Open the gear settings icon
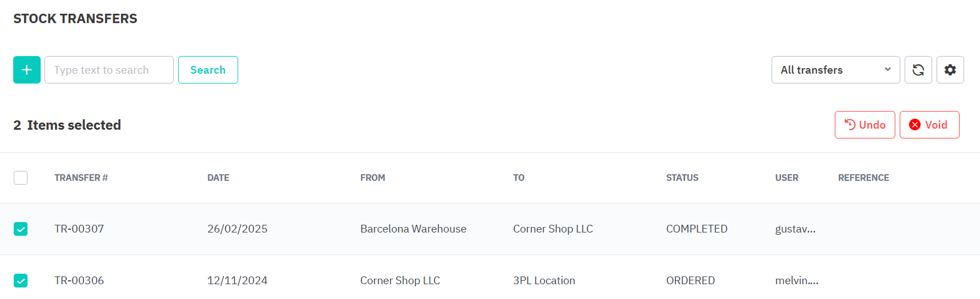This screenshot has width=980, height=299. (950, 70)
